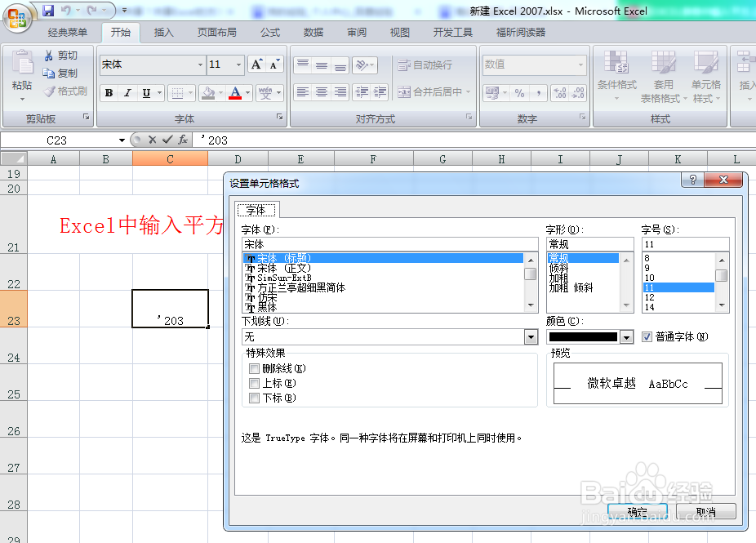Screen dimensions: 756x543
Task: Apply comma style to number
Action: coord(538,93)
